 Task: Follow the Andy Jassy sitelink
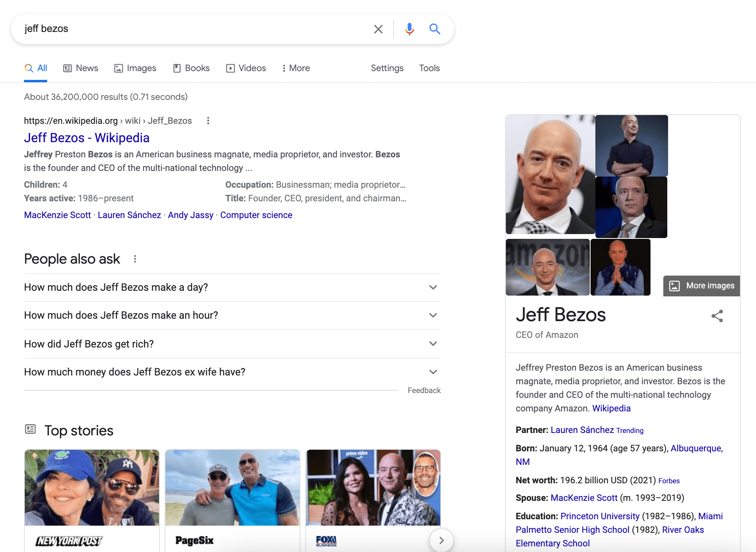pyautogui.click(x=191, y=215)
